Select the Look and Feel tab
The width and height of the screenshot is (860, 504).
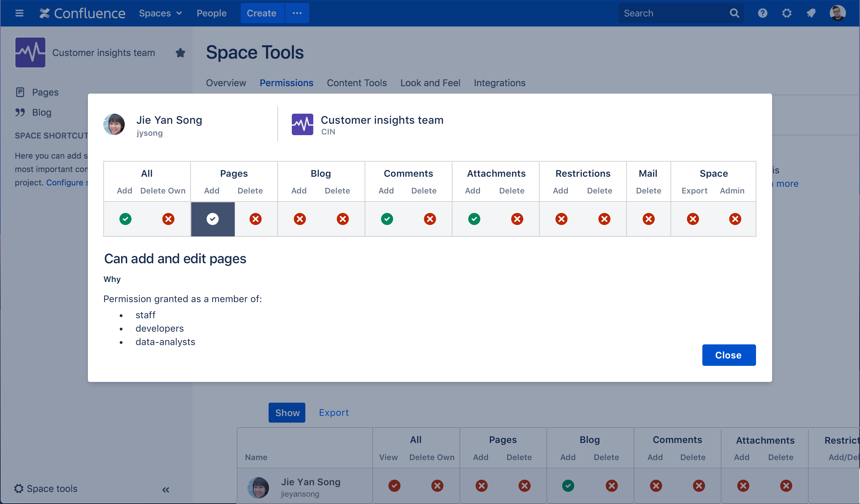pos(430,83)
